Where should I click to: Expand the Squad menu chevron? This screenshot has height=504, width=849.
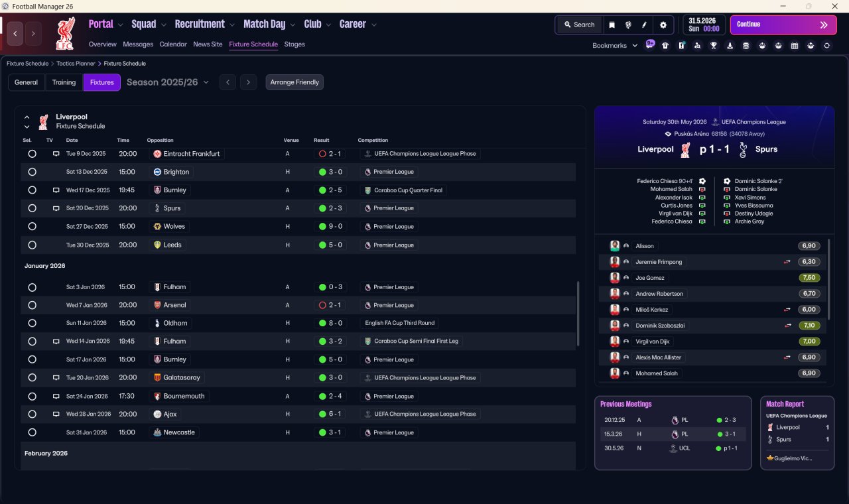163,25
